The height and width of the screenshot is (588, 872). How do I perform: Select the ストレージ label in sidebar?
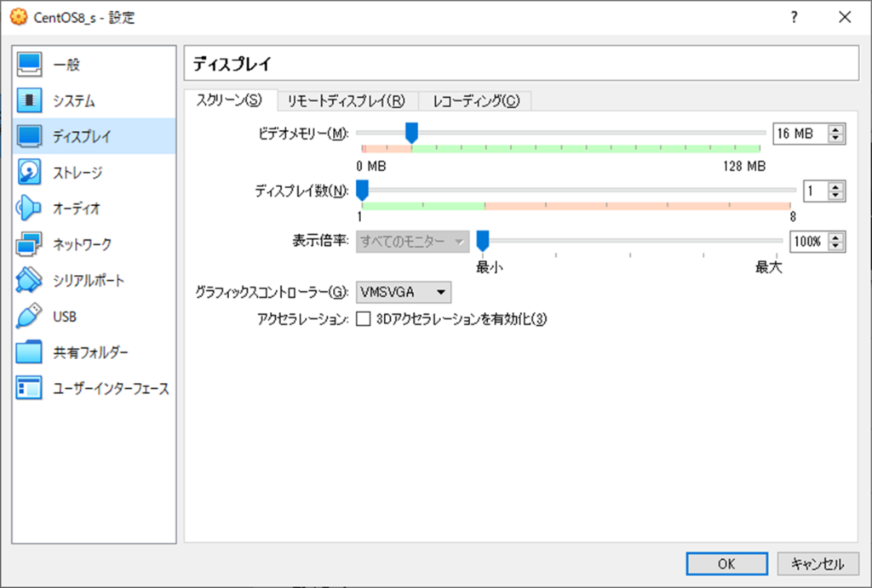click(x=77, y=172)
